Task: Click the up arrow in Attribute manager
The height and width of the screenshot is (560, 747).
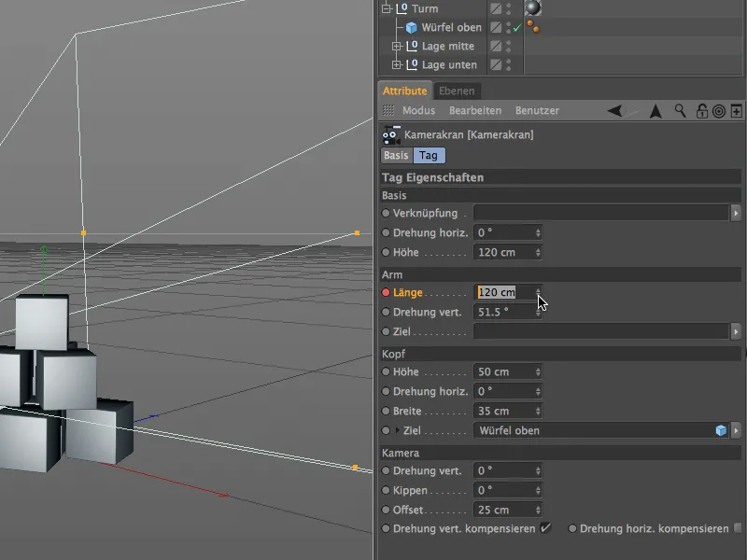Action: click(655, 111)
